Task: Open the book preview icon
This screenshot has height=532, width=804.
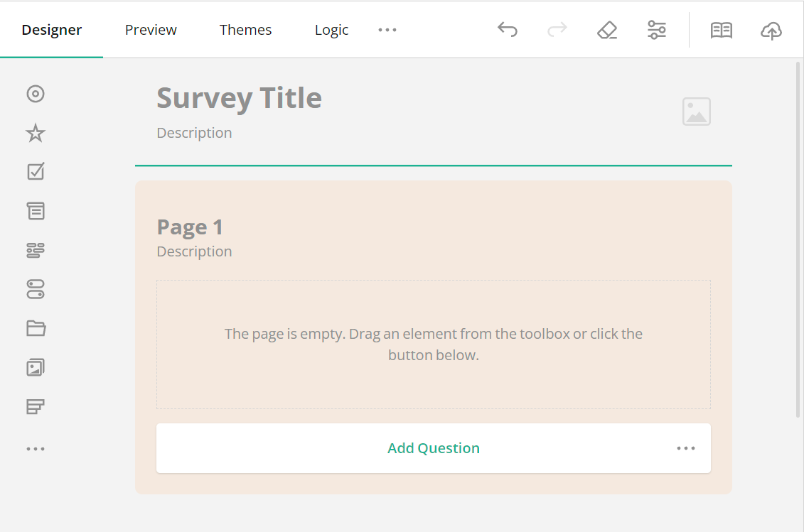Action: click(721, 30)
